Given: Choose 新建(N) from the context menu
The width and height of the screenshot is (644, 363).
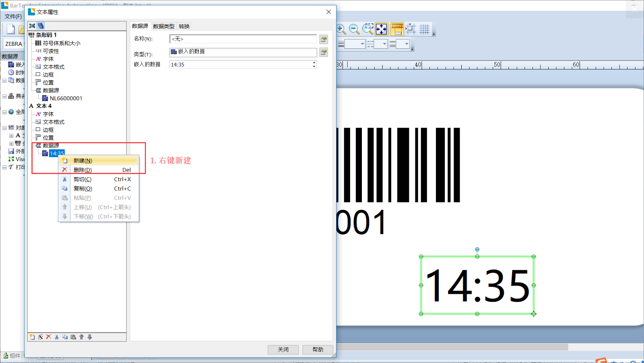Looking at the screenshot, I should (83, 160).
